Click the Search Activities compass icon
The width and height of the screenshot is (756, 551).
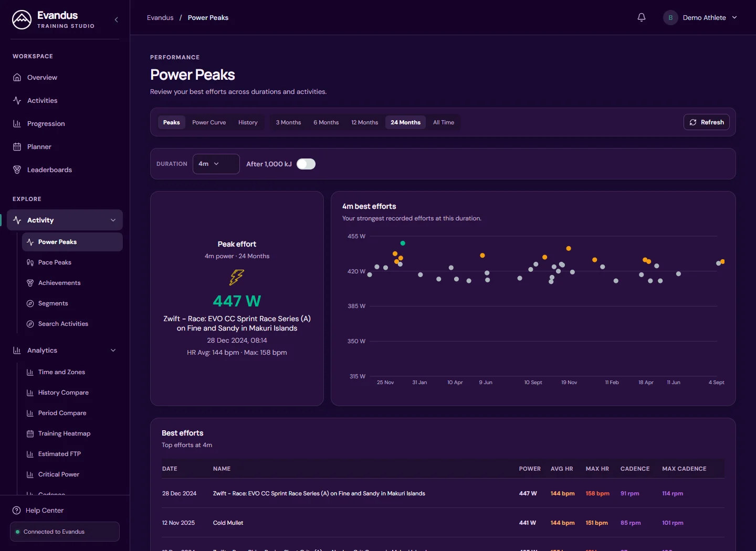30,324
